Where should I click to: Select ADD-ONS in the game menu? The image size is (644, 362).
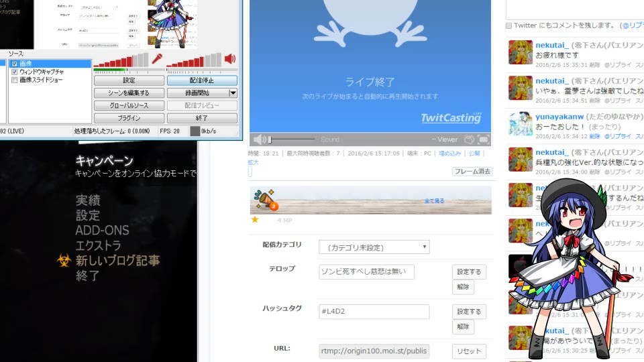(x=102, y=230)
